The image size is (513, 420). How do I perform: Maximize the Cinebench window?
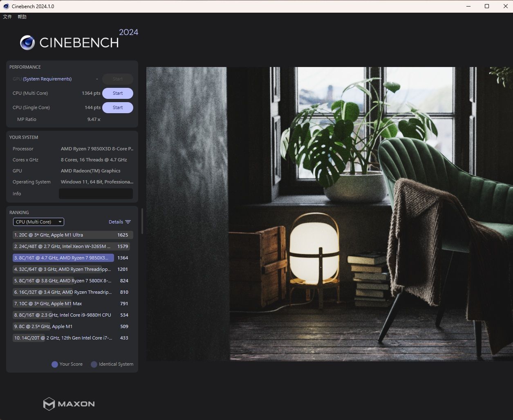point(487,6)
